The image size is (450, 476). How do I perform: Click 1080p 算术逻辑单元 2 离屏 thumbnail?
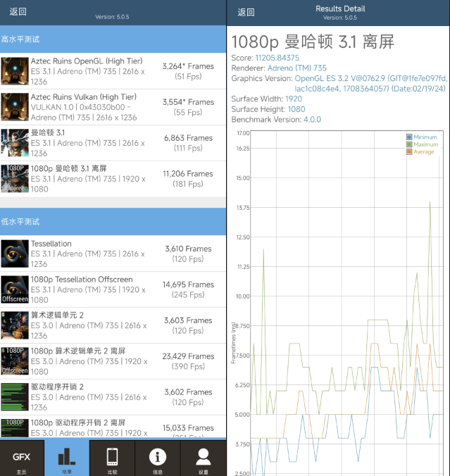click(15, 361)
